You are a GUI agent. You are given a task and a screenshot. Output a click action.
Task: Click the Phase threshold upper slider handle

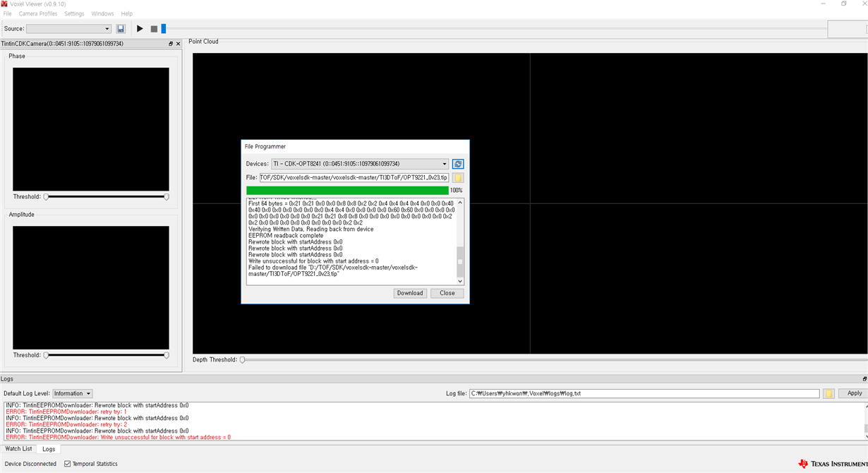[x=167, y=197]
